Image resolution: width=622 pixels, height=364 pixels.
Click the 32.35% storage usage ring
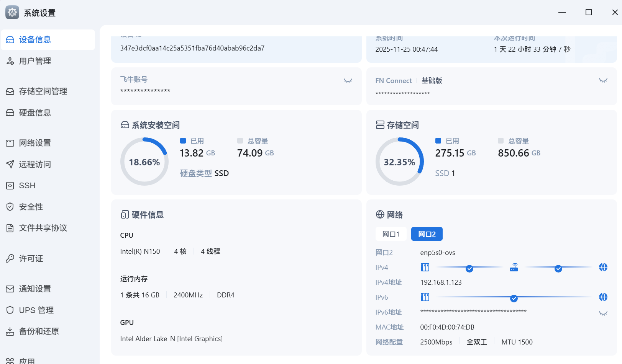coord(399,162)
